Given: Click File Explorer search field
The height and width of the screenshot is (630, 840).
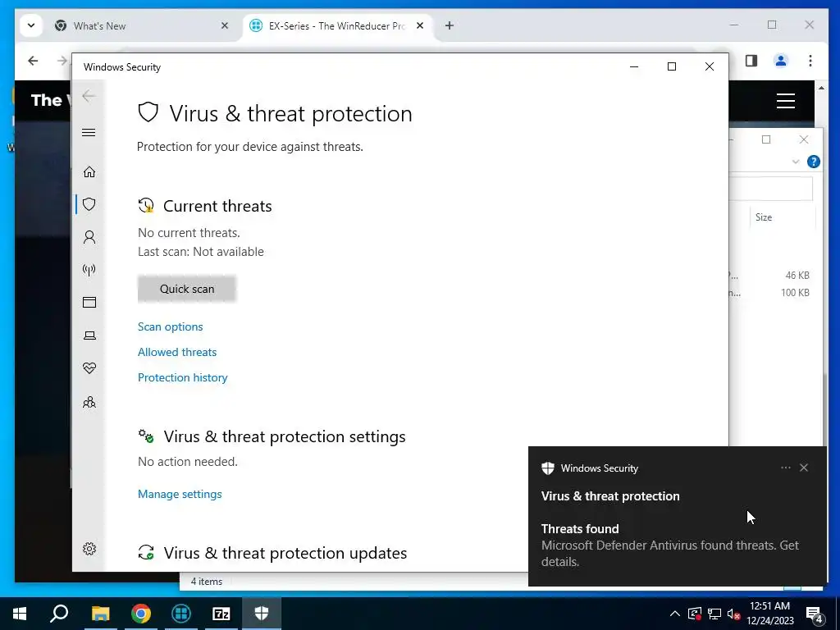Looking at the screenshot, I should [x=771, y=189].
